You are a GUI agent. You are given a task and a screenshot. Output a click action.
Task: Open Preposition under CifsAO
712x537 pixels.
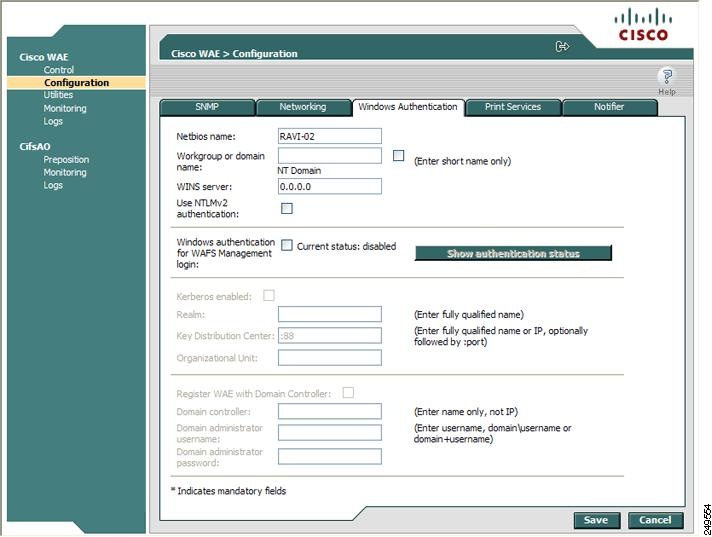point(66,160)
